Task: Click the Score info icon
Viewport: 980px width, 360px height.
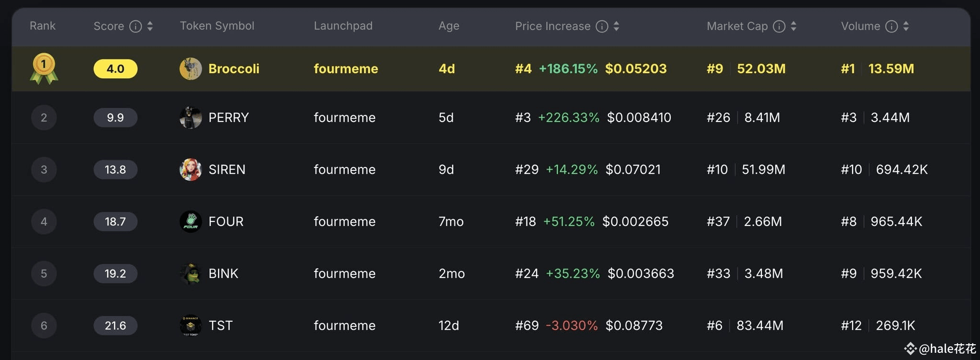Action: click(135, 26)
